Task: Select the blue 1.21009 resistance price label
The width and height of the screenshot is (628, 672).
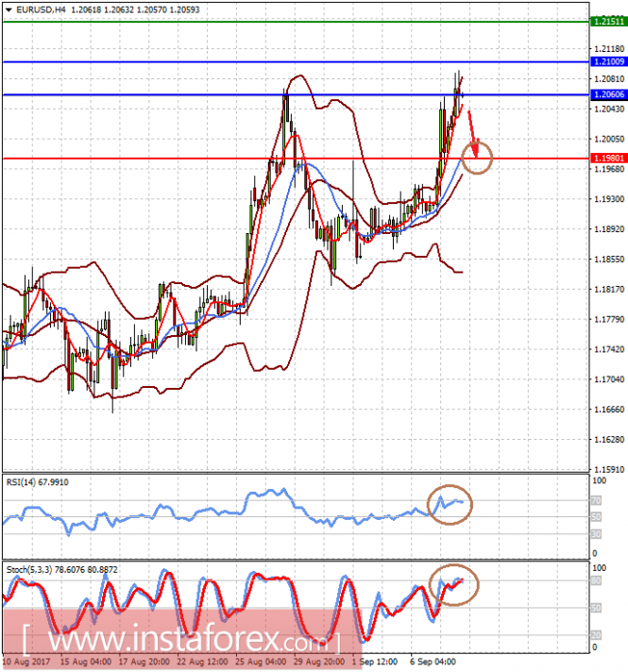Action: (x=609, y=61)
